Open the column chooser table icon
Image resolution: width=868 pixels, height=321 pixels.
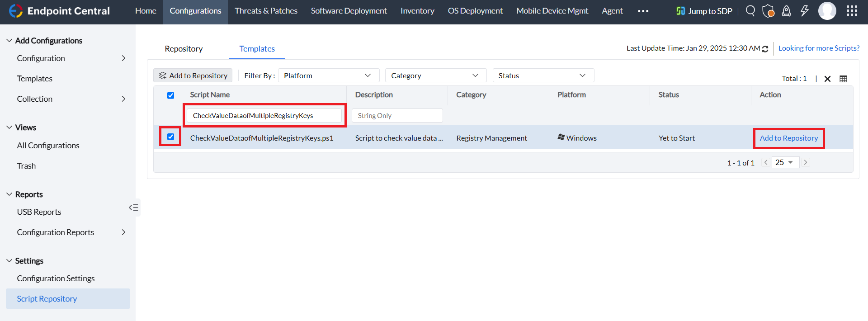843,79
